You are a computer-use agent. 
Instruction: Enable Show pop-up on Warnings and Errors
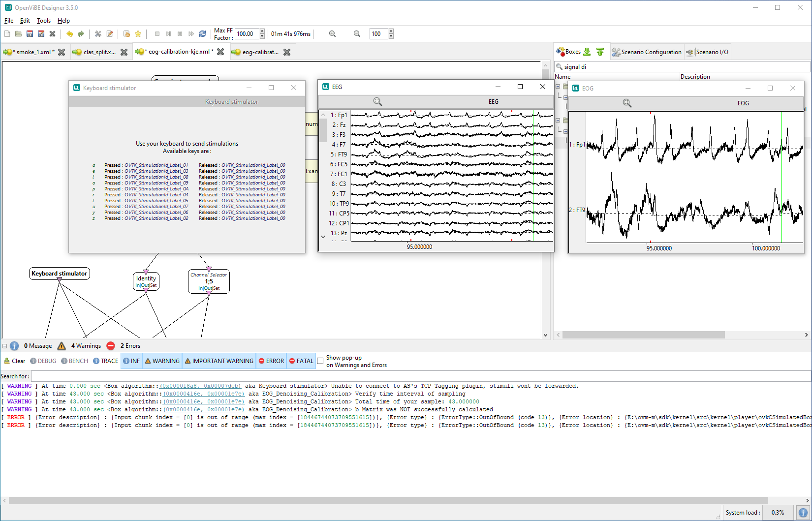(x=320, y=361)
